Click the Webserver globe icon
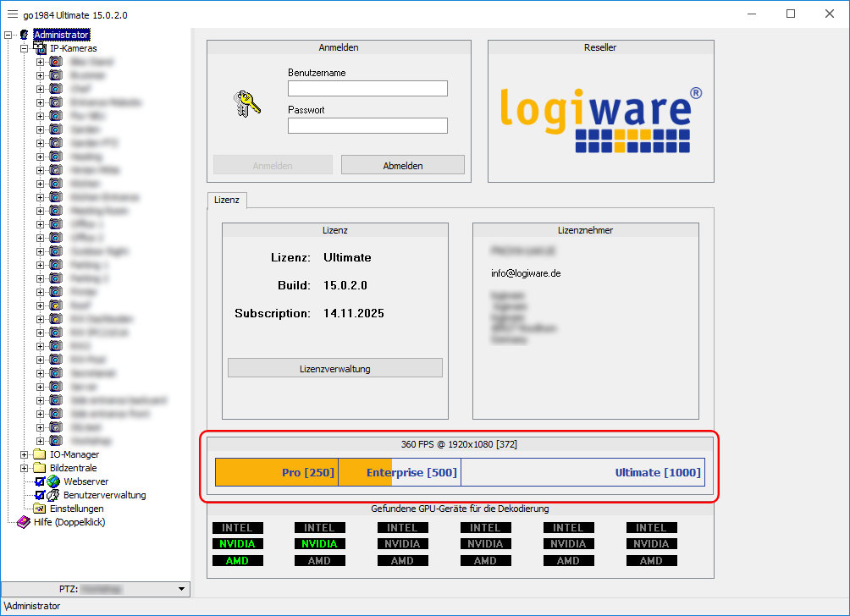Viewport: 850px width, 616px height. [53, 481]
